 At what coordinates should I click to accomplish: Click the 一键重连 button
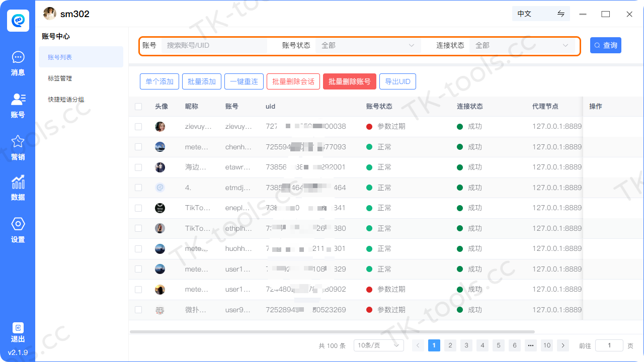[x=244, y=81]
